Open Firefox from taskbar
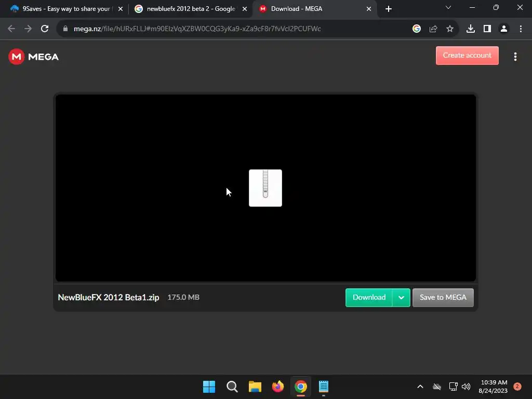532x399 pixels. point(278,387)
